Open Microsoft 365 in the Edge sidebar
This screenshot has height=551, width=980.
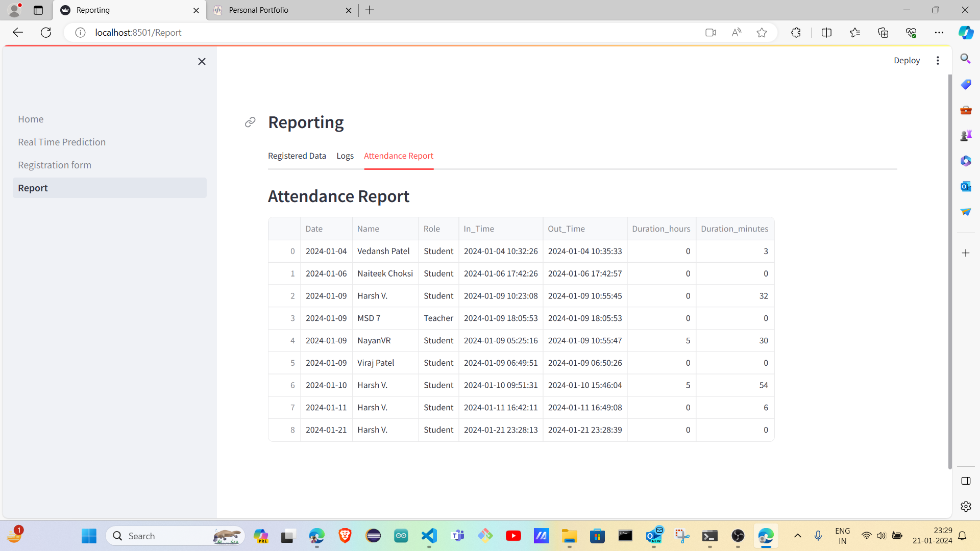tap(966, 161)
